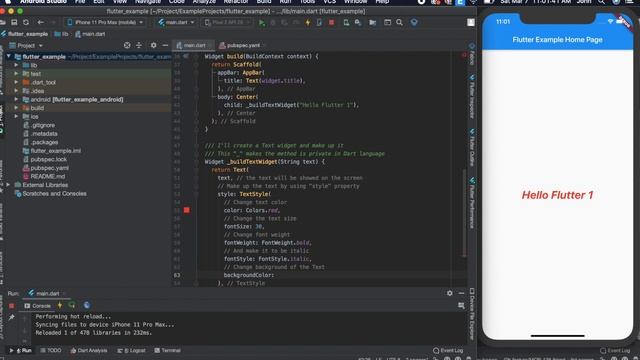Image resolution: width=640 pixels, height=360 pixels.
Task: Open Flutter Outline side panel
Action: pos(472,148)
